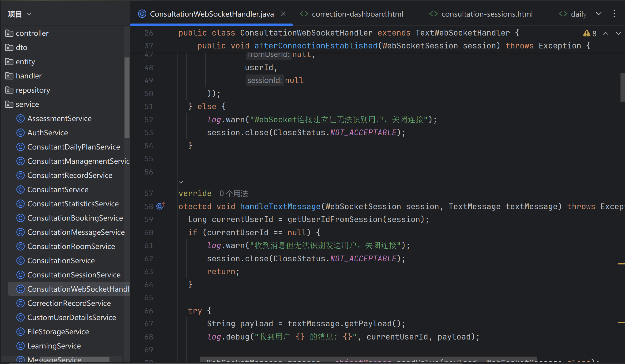
Task: Show hidden editor tabs dropdown list
Action: coord(599,14)
